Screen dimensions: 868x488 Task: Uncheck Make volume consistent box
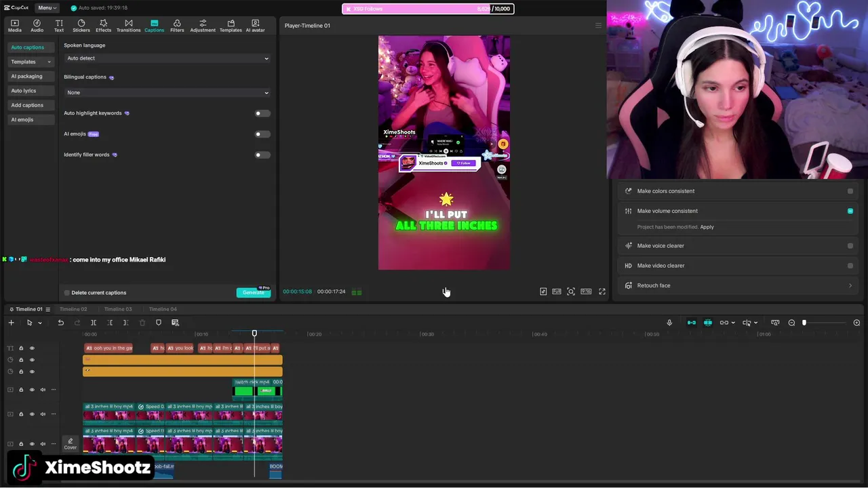point(850,211)
